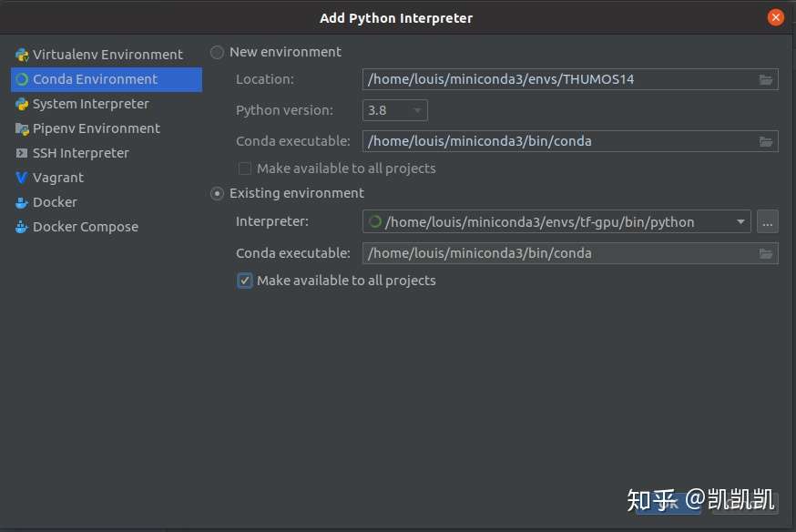Click the Conda Environment circle icon
Image resolution: width=796 pixels, height=532 pixels.
[22, 79]
